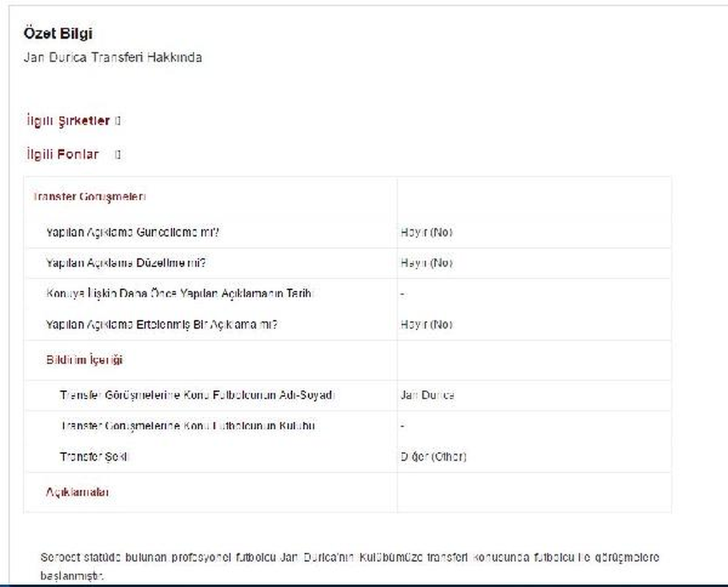Viewport: 728px width, 587px height.
Task: Click the Açıklamalar section header
Action: coord(78,492)
